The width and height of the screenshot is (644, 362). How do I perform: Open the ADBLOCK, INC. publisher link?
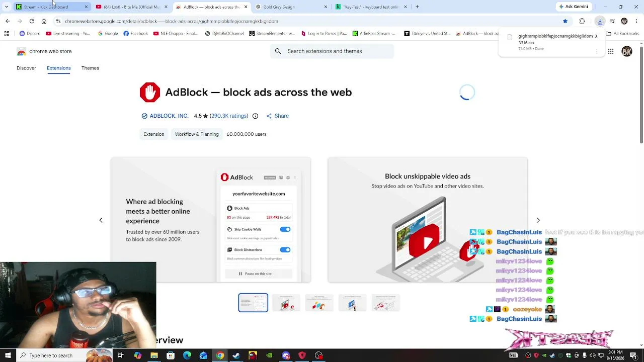(169, 116)
